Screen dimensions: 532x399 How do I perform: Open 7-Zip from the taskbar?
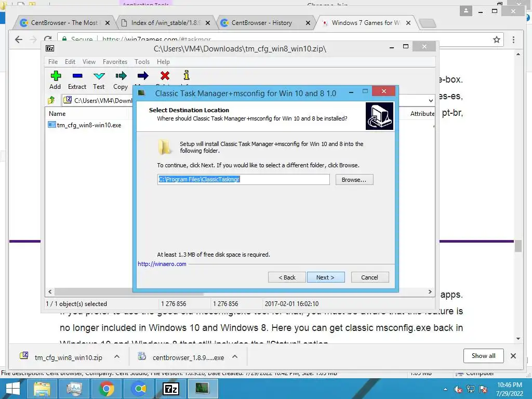click(x=170, y=389)
